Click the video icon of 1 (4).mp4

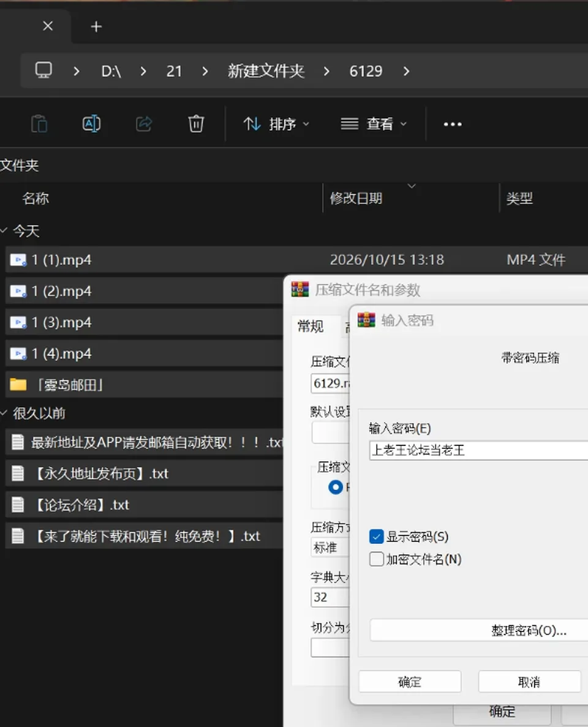pyautogui.click(x=18, y=354)
